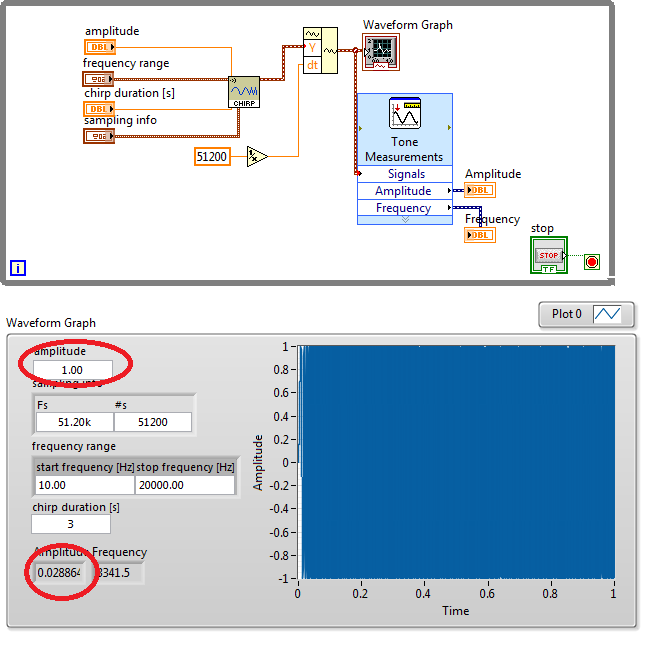Click the amplitude field showing 1.00
Viewport: 648px width, 649px height.
pyautogui.click(x=72, y=370)
